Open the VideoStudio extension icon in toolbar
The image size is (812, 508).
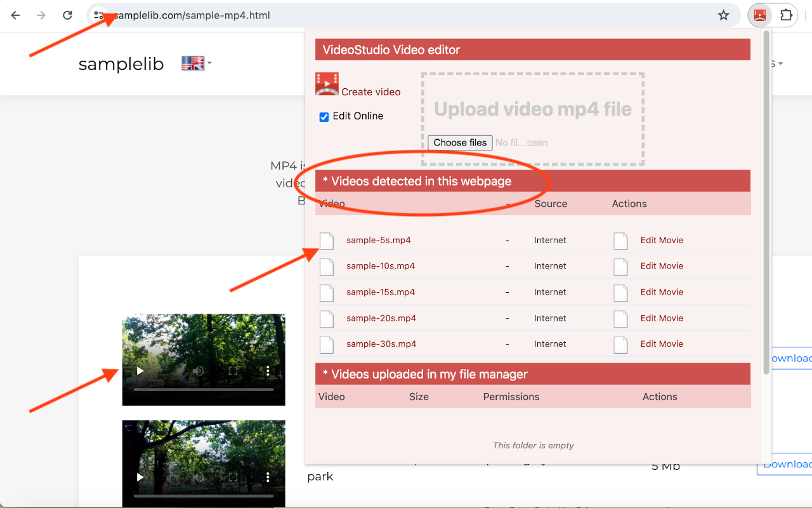tap(759, 15)
